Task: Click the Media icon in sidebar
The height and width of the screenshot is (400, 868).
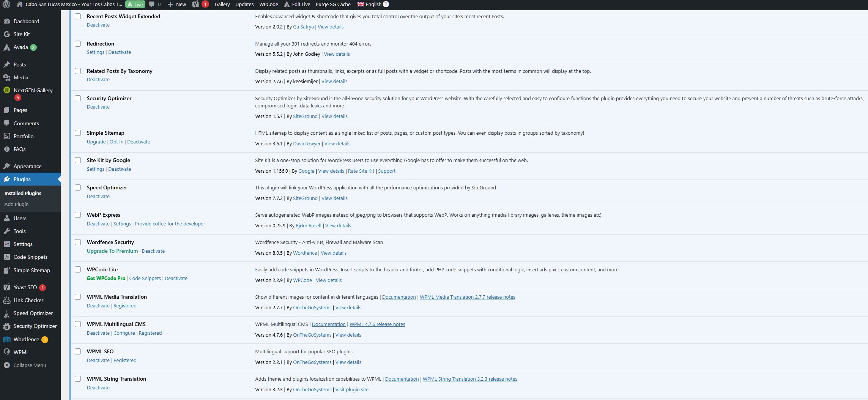Action: pyautogui.click(x=7, y=77)
